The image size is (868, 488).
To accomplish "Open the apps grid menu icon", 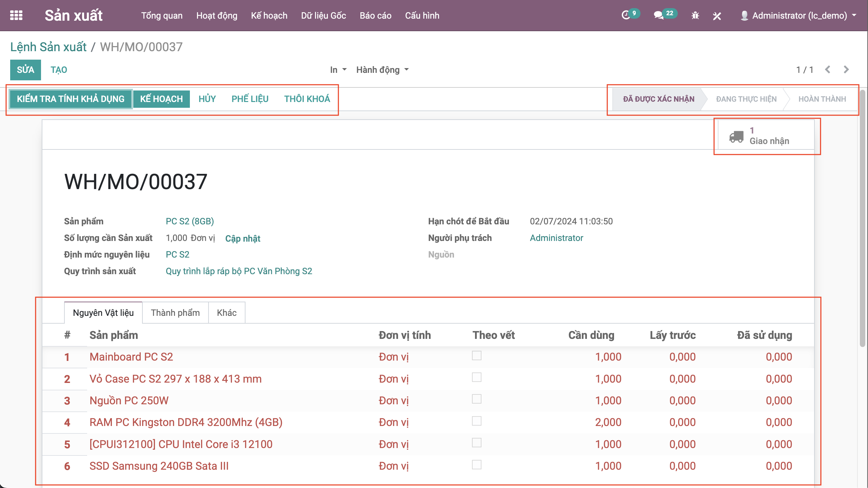I will (x=16, y=15).
